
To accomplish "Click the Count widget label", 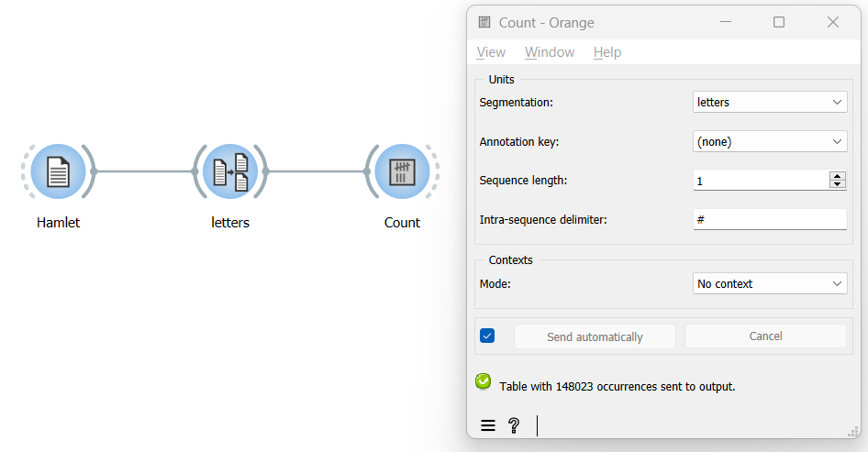I will (403, 223).
